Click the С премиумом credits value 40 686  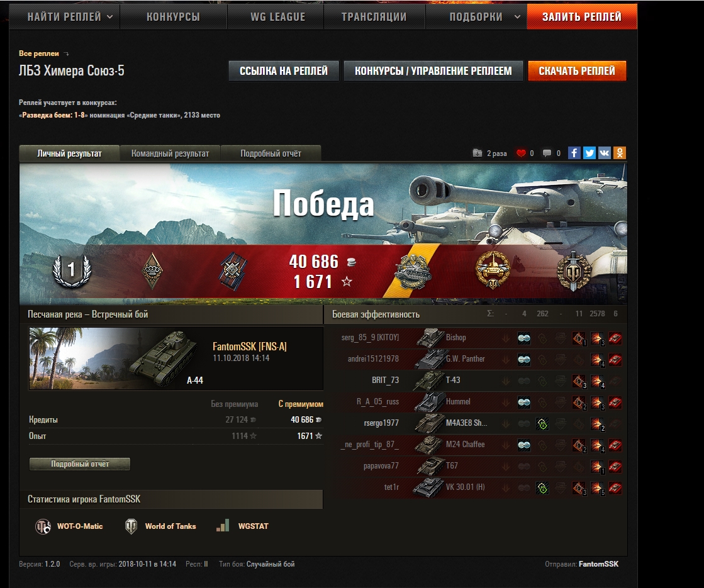(x=306, y=419)
